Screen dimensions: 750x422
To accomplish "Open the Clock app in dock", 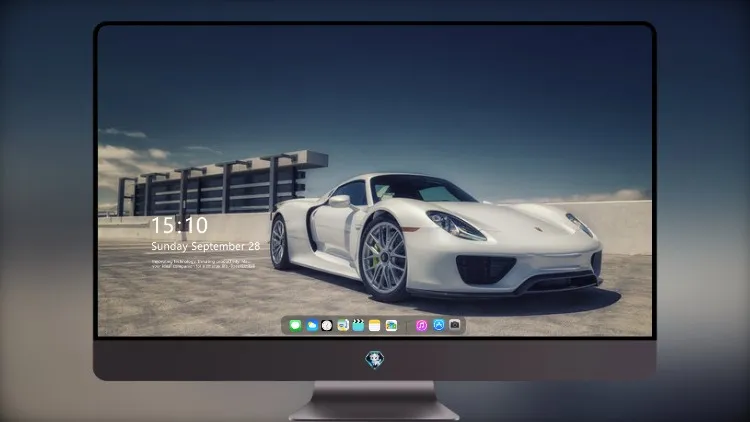I will (327, 325).
